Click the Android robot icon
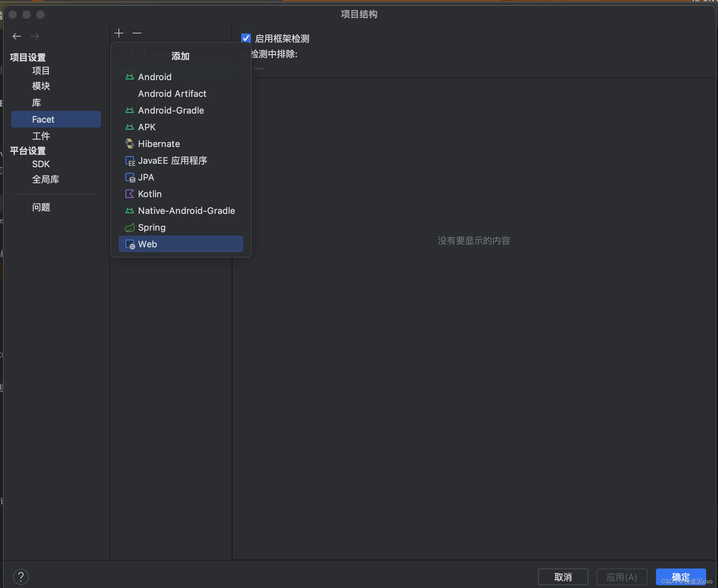718x588 pixels. (x=130, y=77)
